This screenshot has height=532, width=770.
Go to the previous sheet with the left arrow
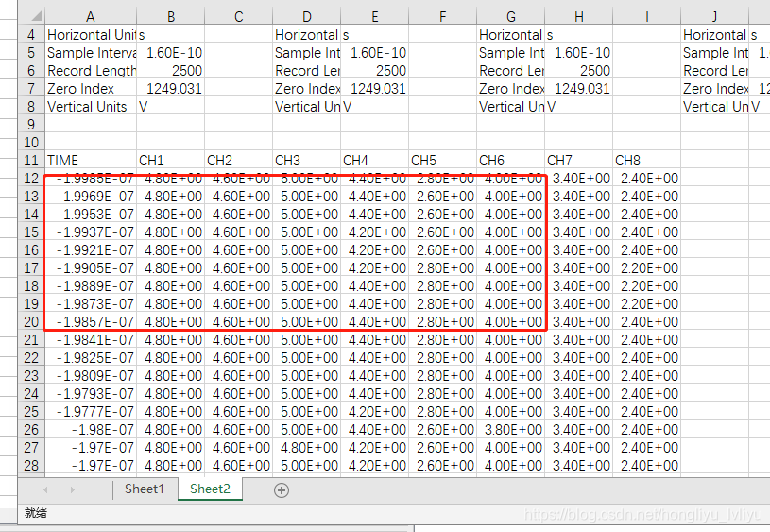tap(45, 489)
